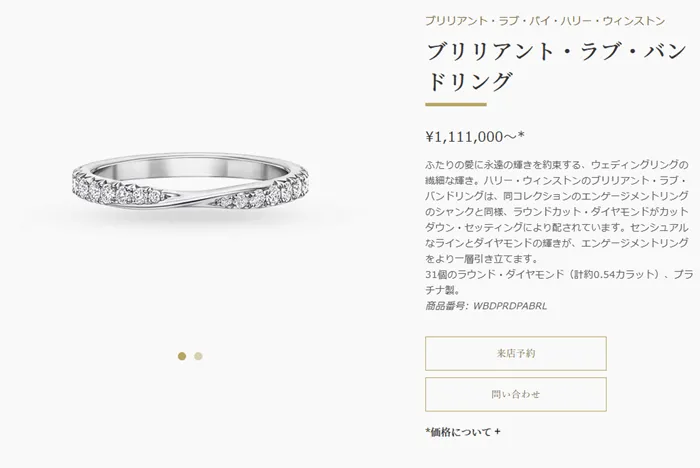The image size is (700, 468).
Task: Click the asterisk after the price
Action: (x=521, y=134)
